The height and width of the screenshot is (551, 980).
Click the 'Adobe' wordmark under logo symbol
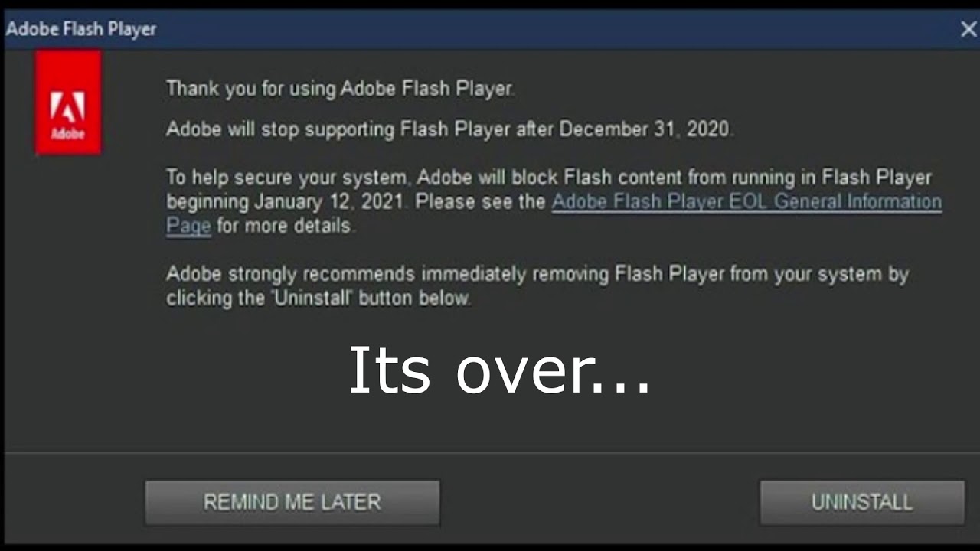click(x=67, y=134)
